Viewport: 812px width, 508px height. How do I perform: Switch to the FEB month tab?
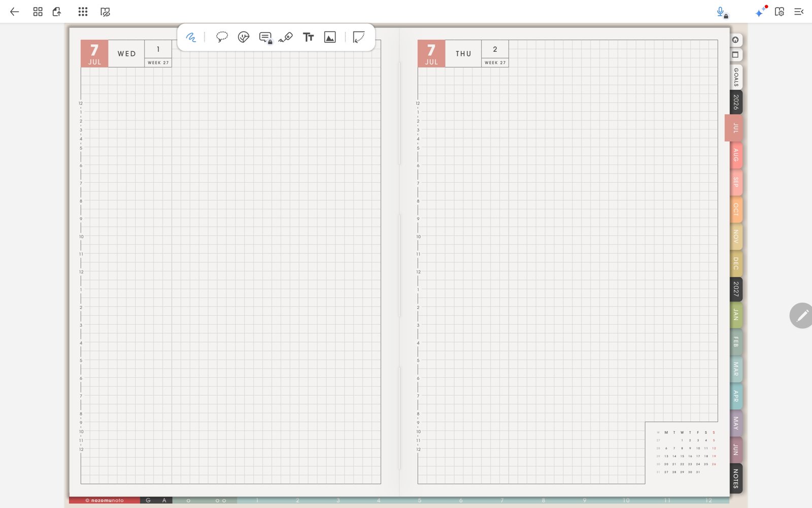[x=736, y=342]
